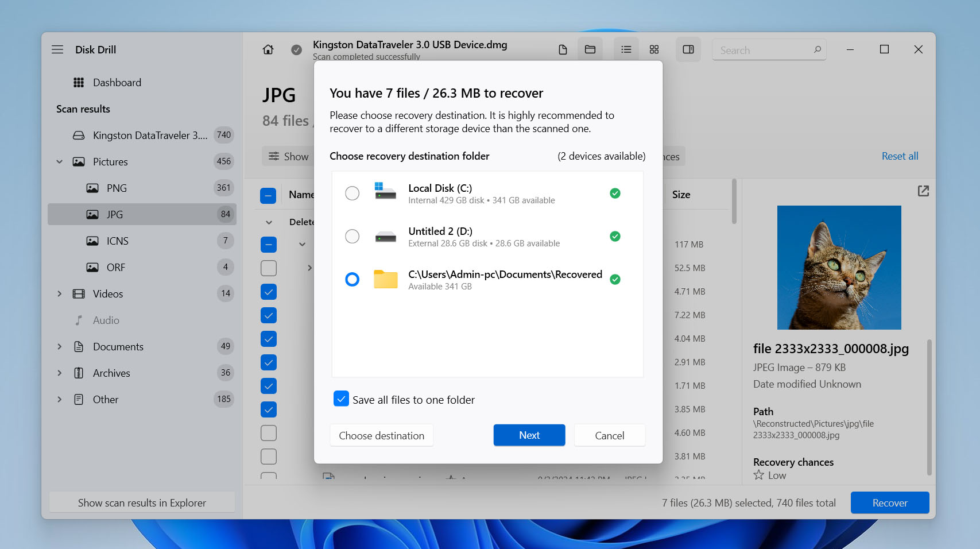Image resolution: width=980 pixels, height=549 pixels.
Task: Click Show scan results in Explorer
Action: (142, 502)
